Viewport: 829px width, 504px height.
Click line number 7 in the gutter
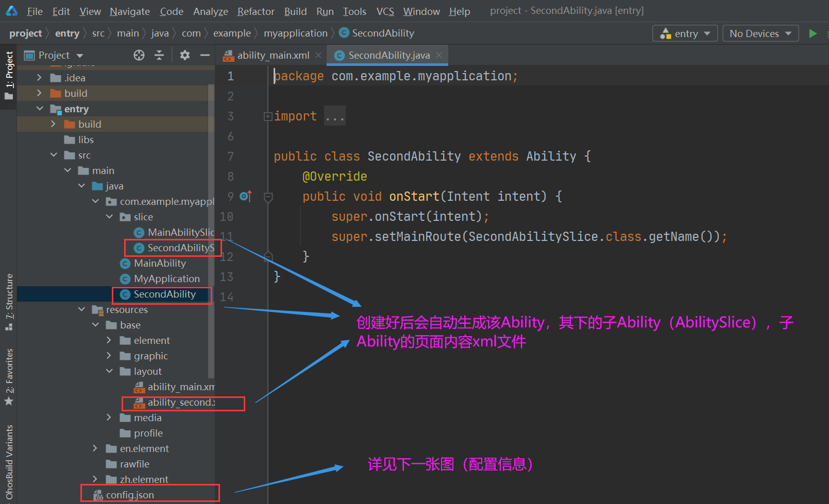click(x=230, y=156)
